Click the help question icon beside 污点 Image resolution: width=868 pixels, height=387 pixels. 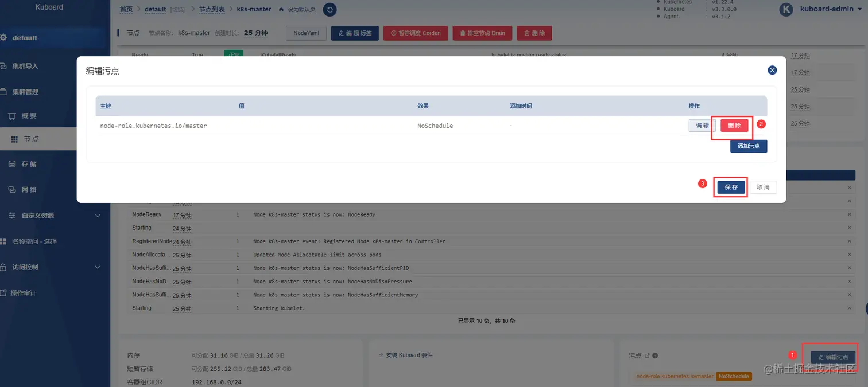click(x=655, y=356)
